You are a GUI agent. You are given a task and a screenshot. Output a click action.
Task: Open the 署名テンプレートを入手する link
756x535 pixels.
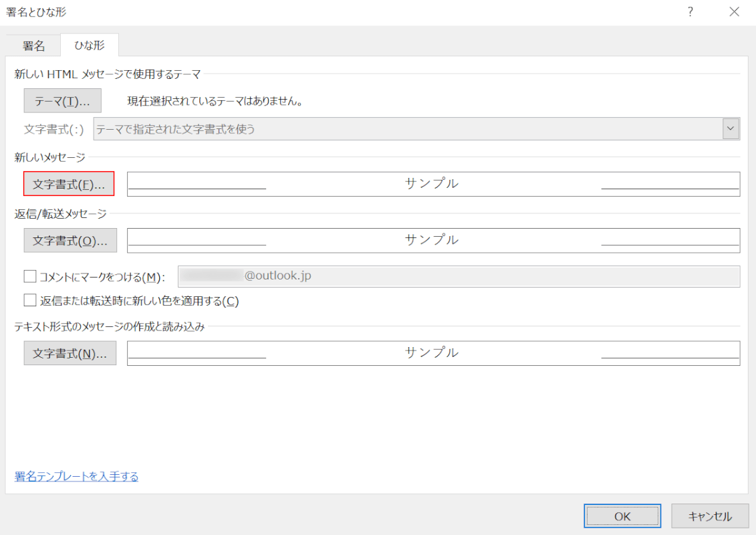point(76,476)
